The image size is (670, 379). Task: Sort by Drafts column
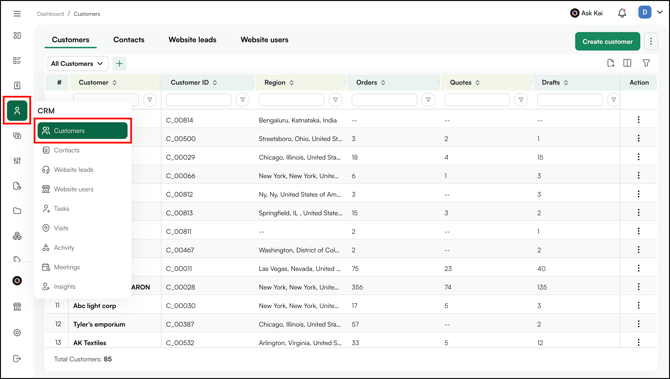coord(566,82)
